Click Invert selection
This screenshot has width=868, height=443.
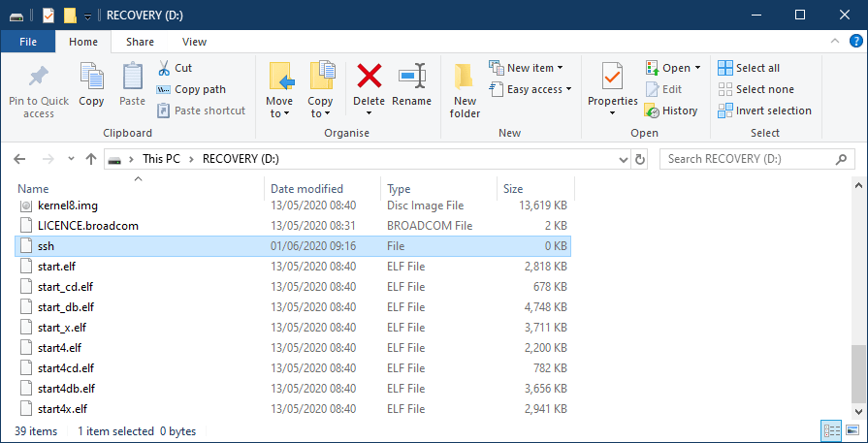click(x=764, y=111)
